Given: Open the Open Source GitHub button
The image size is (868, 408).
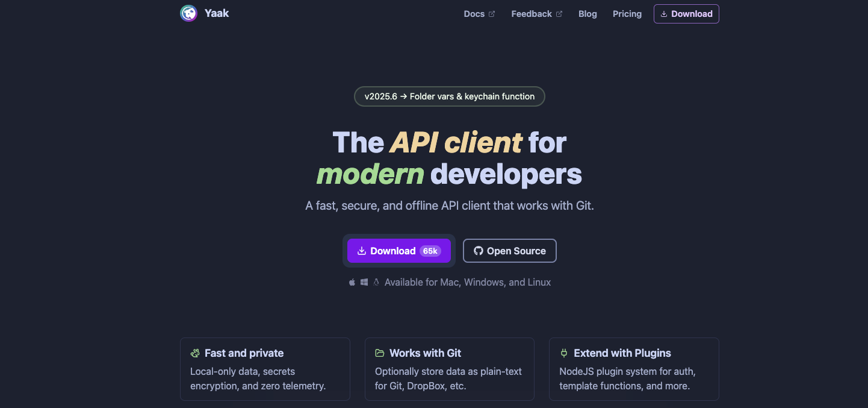Looking at the screenshot, I should [510, 251].
